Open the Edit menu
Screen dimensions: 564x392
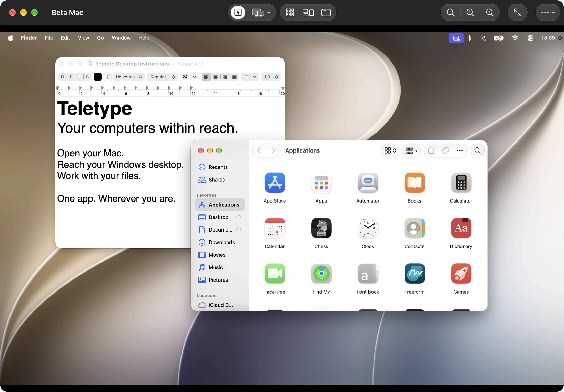click(x=65, y=38)
